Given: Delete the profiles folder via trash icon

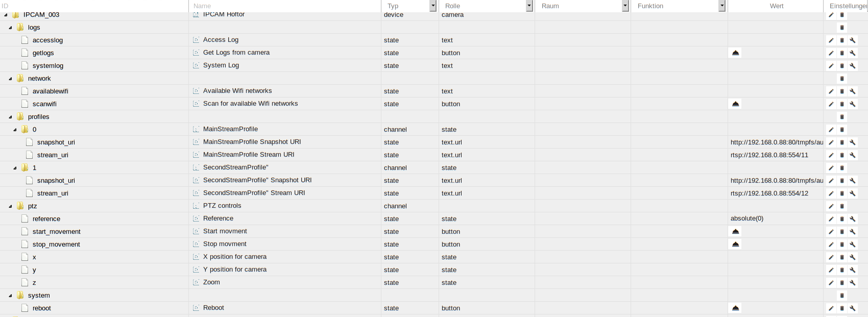Looking at the screenshot, I should [x=842, y=117].
